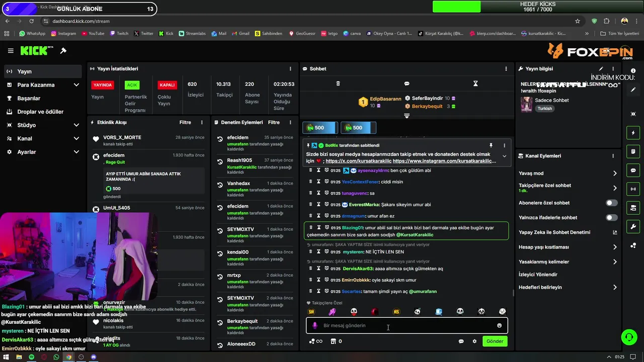Click the lightning bolt icon in the right sidebar
Viewport: 644px width, 362px height.
click(633, 133)
